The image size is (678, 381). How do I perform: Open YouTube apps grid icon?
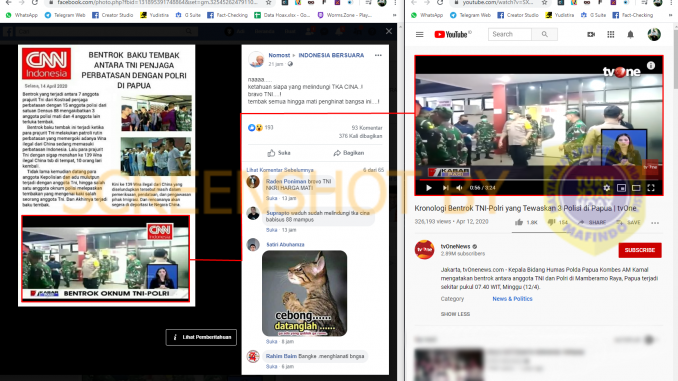(x=611, y=34)
